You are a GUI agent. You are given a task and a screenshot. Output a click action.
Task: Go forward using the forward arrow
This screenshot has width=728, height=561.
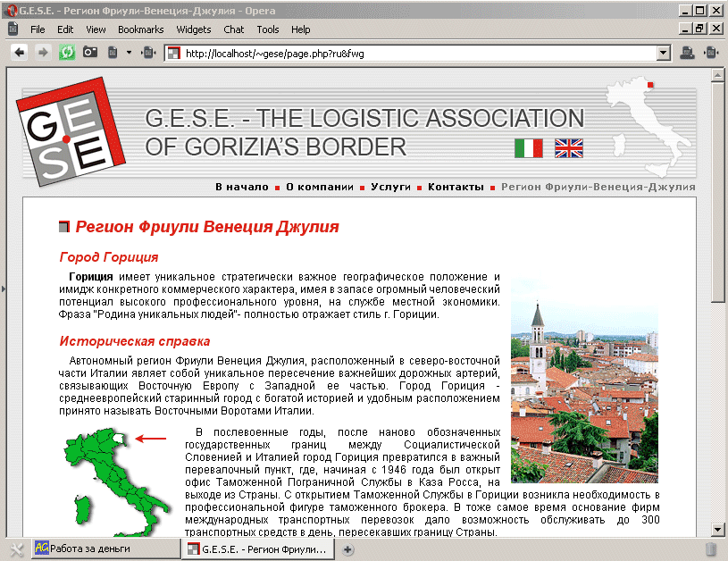pos(43,53)
